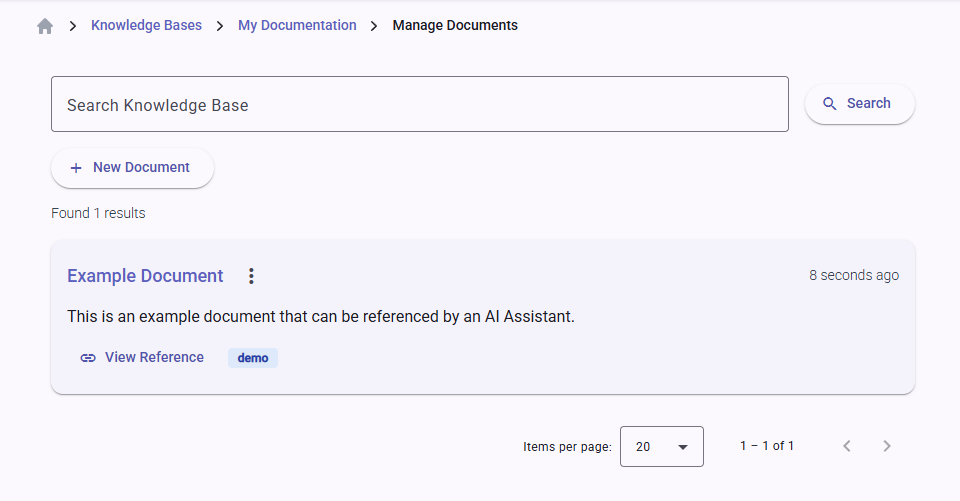Go to the Home breadcrumb icon
This screenshot has height=501, width=960.
coord(45,26)
